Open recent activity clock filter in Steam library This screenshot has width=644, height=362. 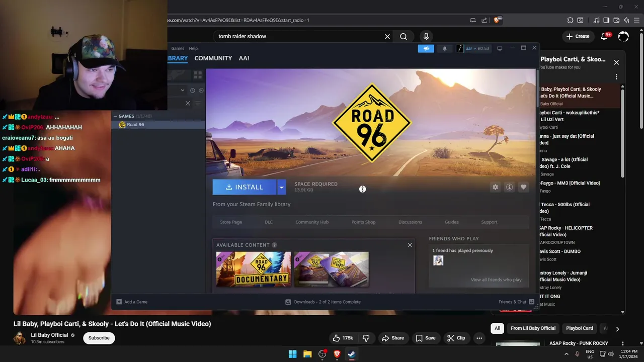click(x=192, y=90)
